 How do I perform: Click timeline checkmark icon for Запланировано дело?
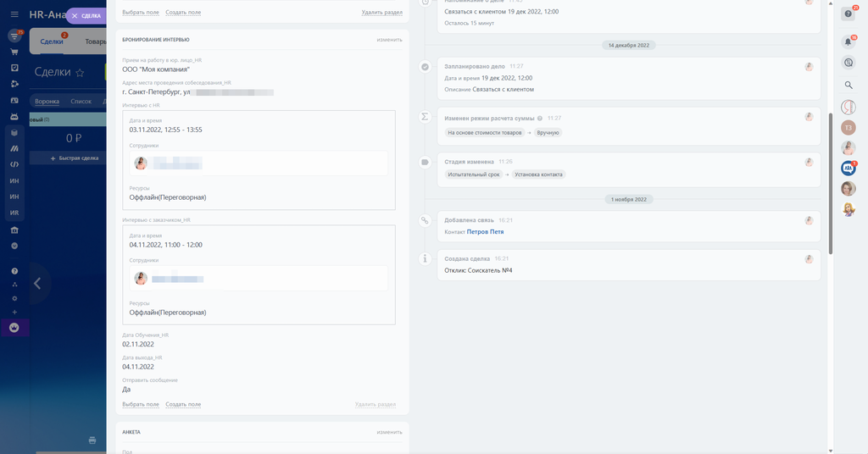point(426,67)
